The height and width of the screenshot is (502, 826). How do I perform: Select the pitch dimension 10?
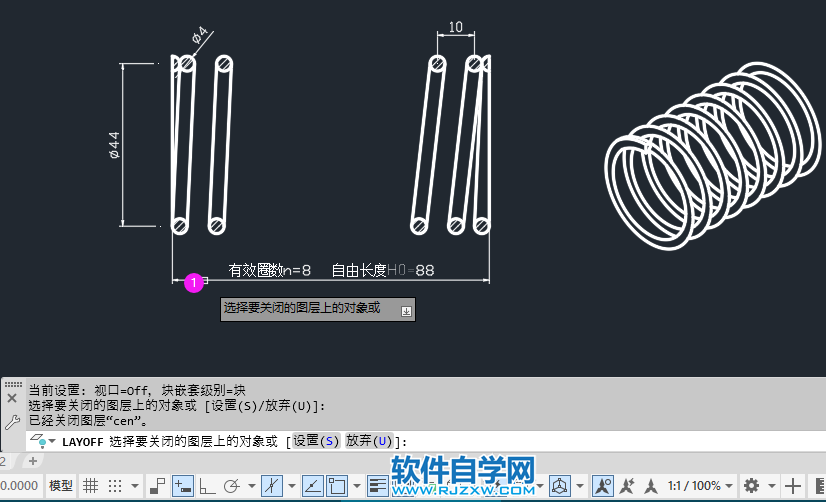[456, 27]
